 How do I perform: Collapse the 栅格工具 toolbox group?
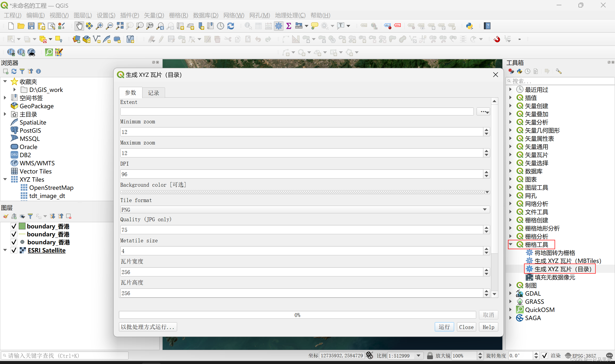511,244
